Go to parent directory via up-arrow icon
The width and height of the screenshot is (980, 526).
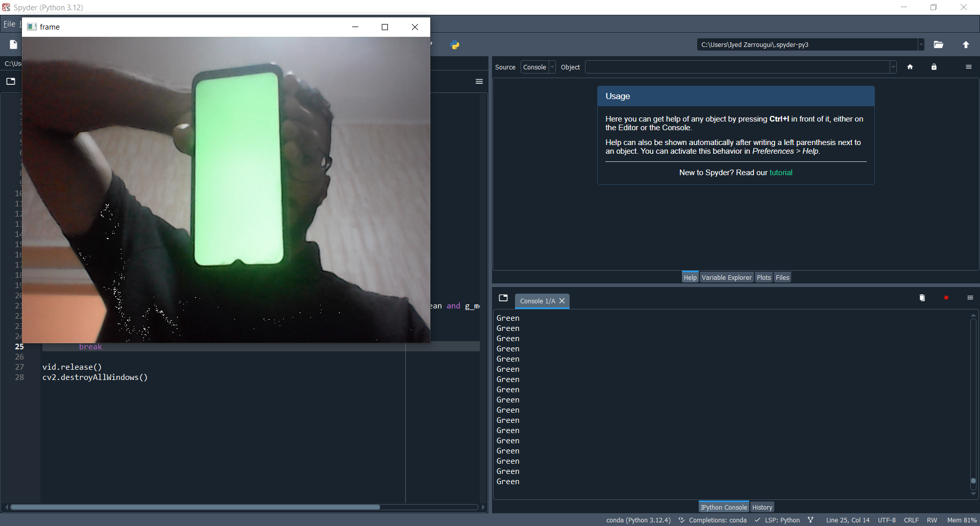(x=966, y=44)
